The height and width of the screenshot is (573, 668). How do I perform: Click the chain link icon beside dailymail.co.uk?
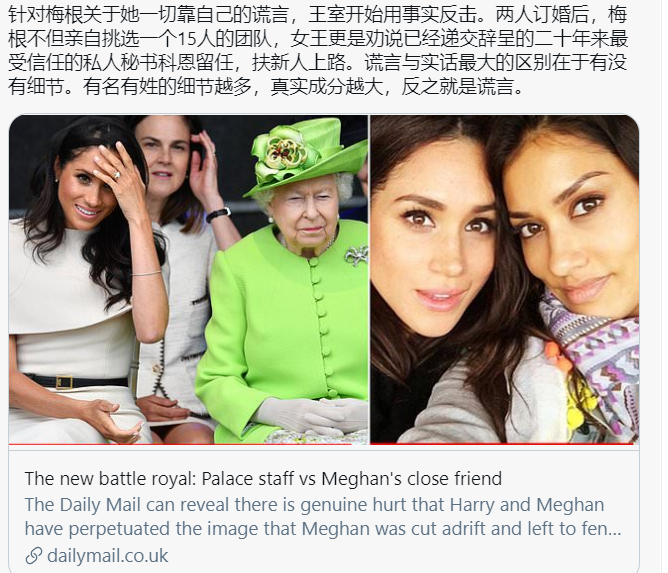34,556
